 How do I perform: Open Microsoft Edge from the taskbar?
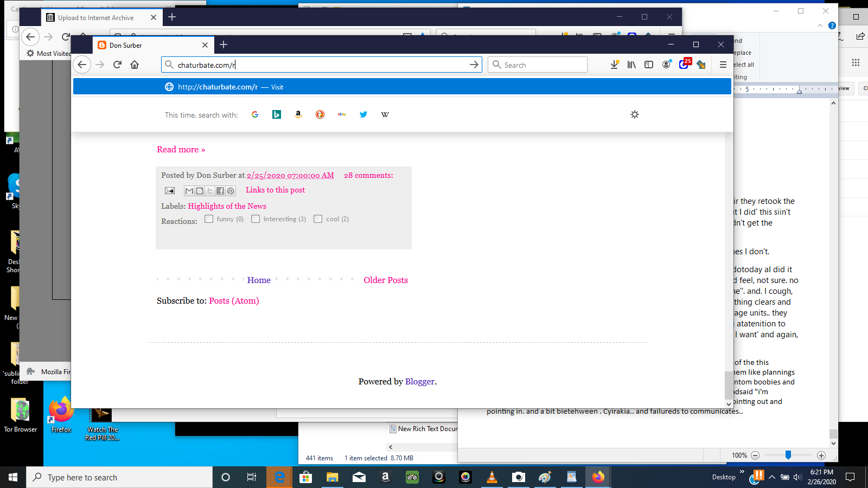[x=279, y=477]
